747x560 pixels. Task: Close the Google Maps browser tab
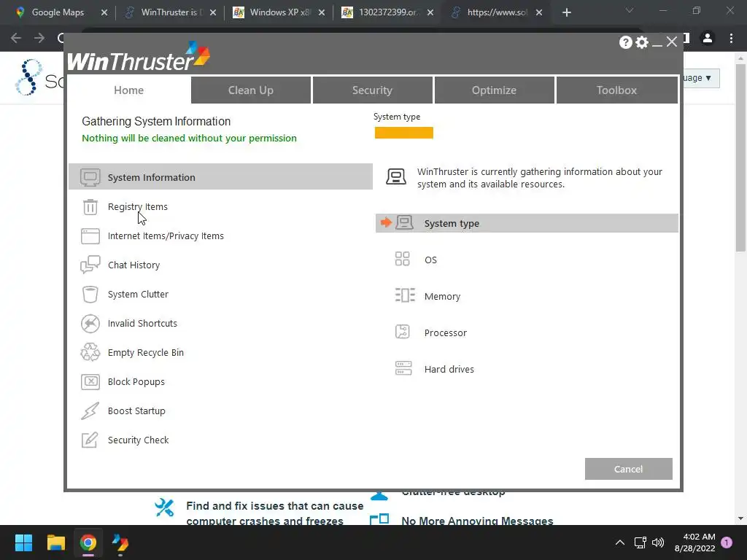(x=104, y=13)
